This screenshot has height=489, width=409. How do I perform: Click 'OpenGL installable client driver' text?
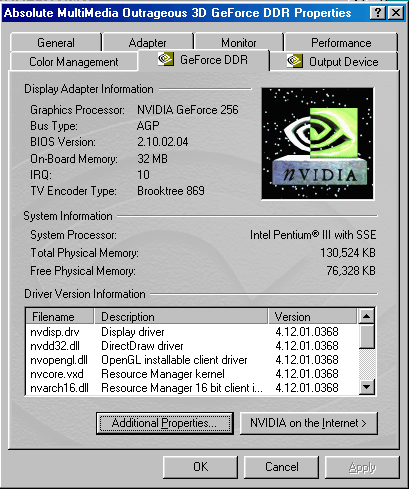tap(174, 360)
